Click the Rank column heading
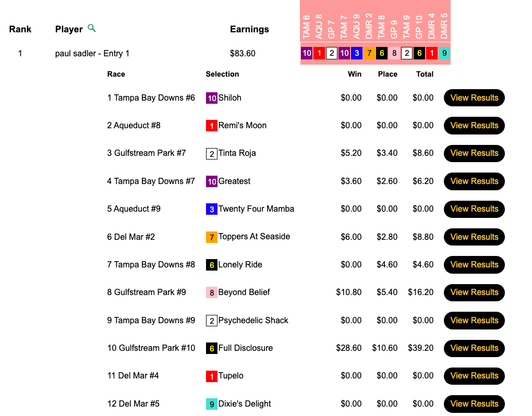This screenshot has width=532, height=416. [x=20, y=29]
